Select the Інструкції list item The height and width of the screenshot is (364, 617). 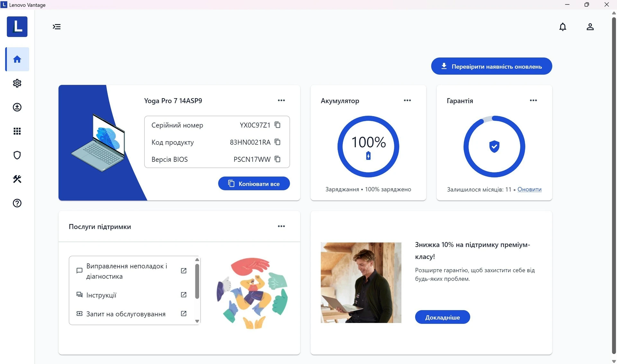131,295
